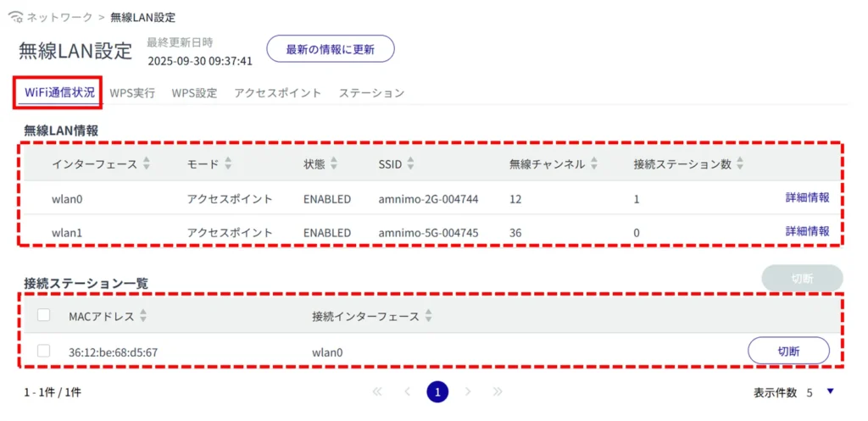Sort by 無線チャンネル column sort icon
This screenshot has height=421, width=868.
tap(593, 164)
